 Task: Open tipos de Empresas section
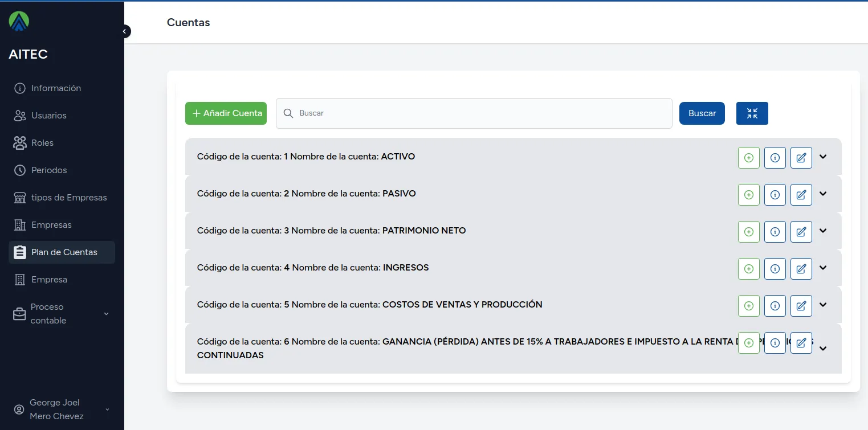pyautogui.click(x=62, y=198)
